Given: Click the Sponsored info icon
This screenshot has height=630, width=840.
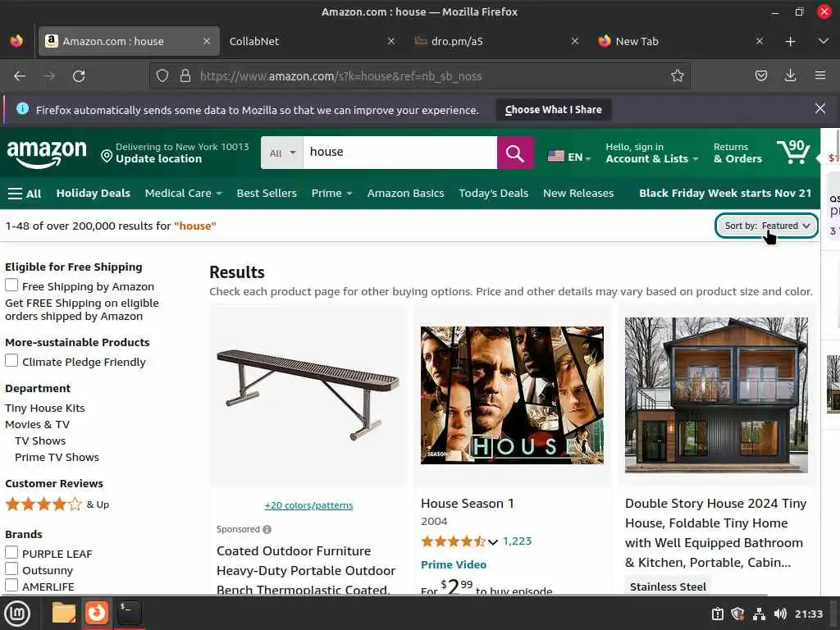Looking at the screenshot, I should [267, 529].
